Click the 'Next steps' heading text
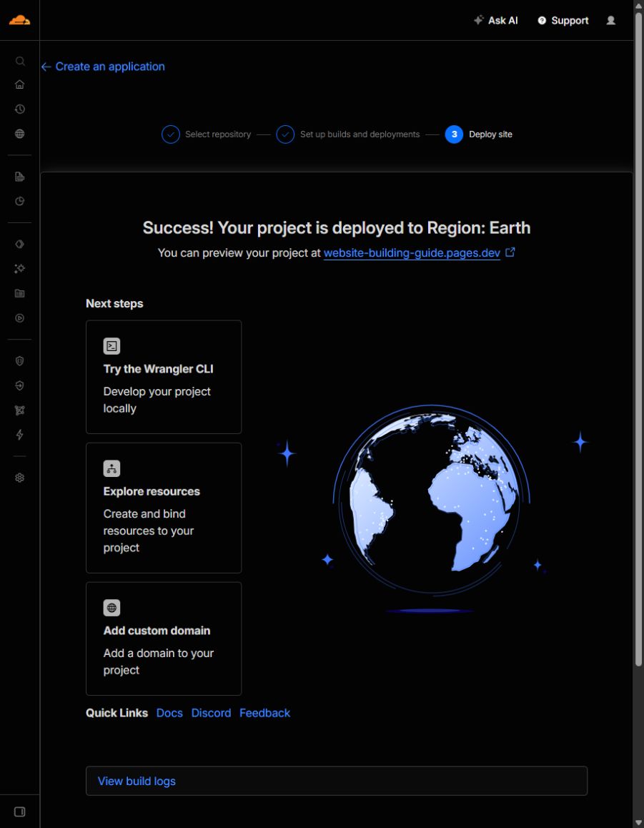This screenshot has height=828, width=644. pyautogui.click(x=114, y=304)
